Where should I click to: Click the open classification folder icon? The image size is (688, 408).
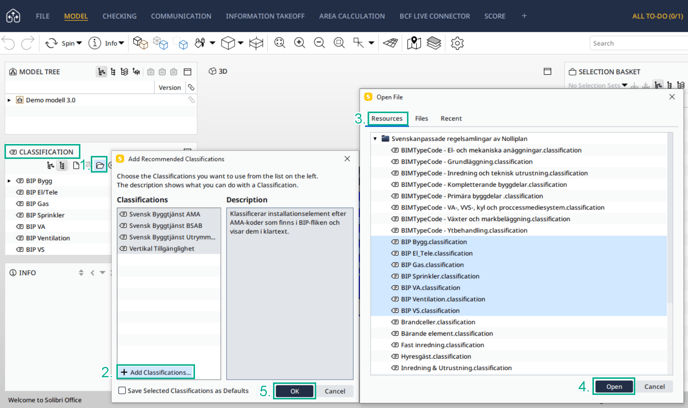point(100,165)
